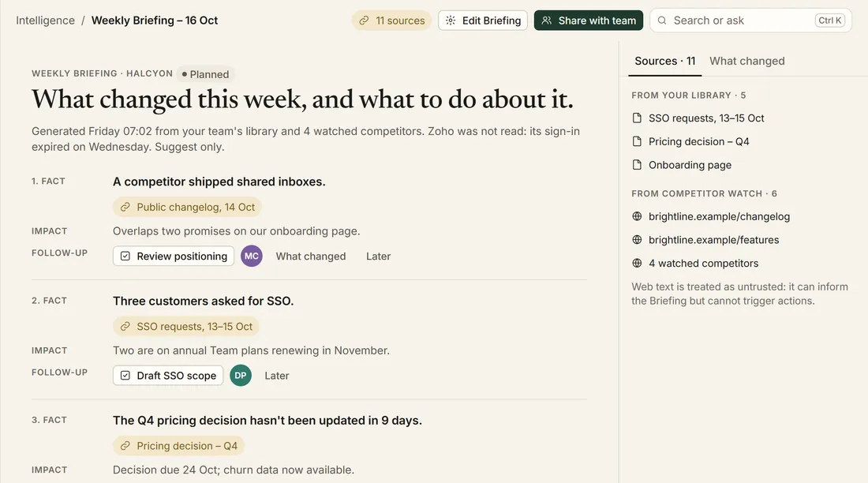Open the Edit Briefing button
Screen dimensions: 868x483
483,21
